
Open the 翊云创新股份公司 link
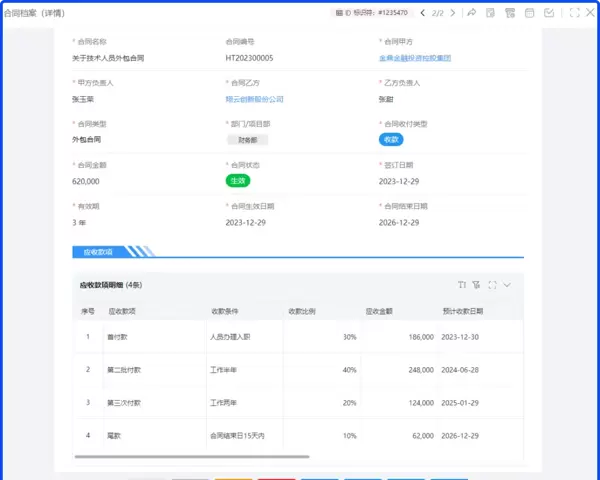point(254,99)
